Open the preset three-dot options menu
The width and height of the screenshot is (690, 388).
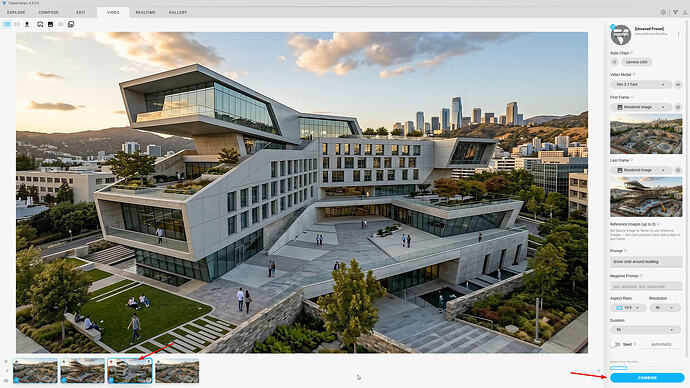point(678,34)
